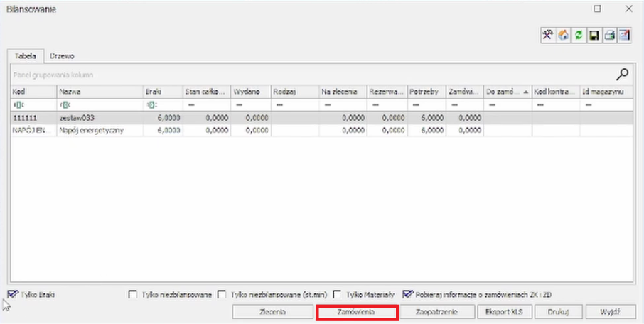Open the tools wrench icon in toolbar
The image size is (644, 324).
point(548,36)
